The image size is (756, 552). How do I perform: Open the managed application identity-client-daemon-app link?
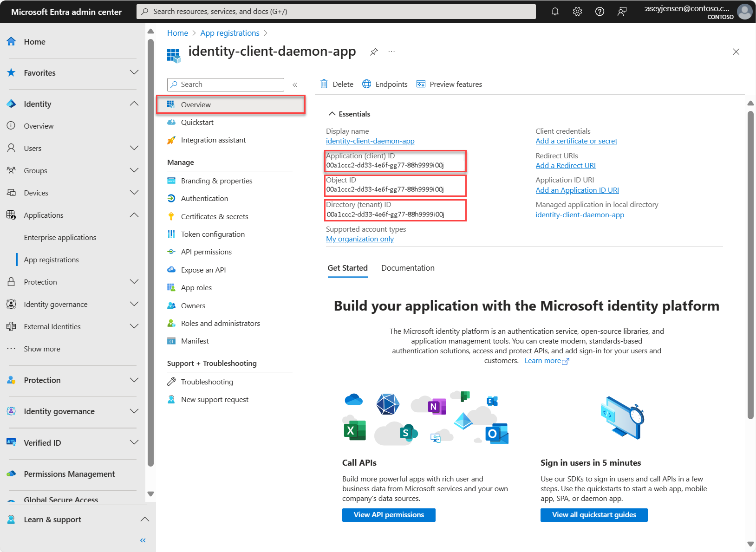(x=580, y=215)
